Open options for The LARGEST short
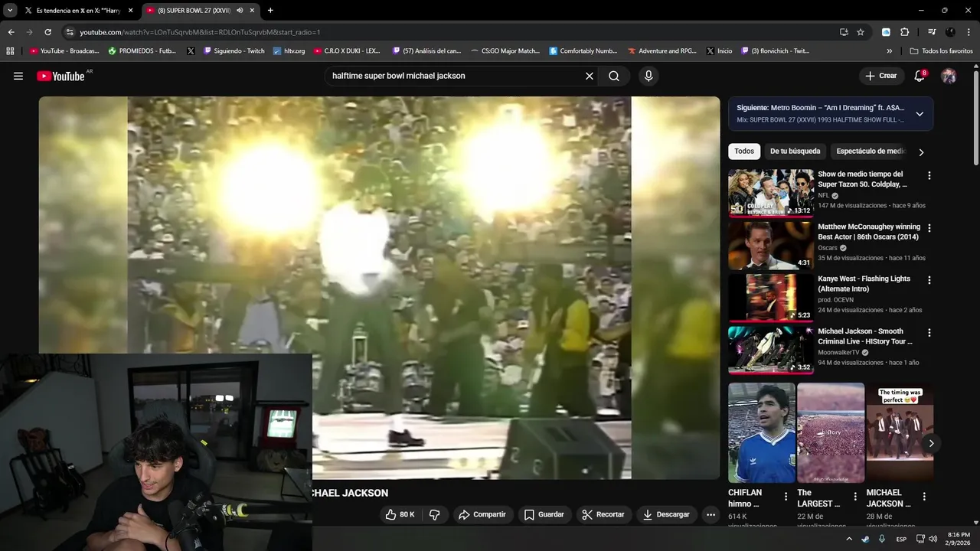 point(855,496)
